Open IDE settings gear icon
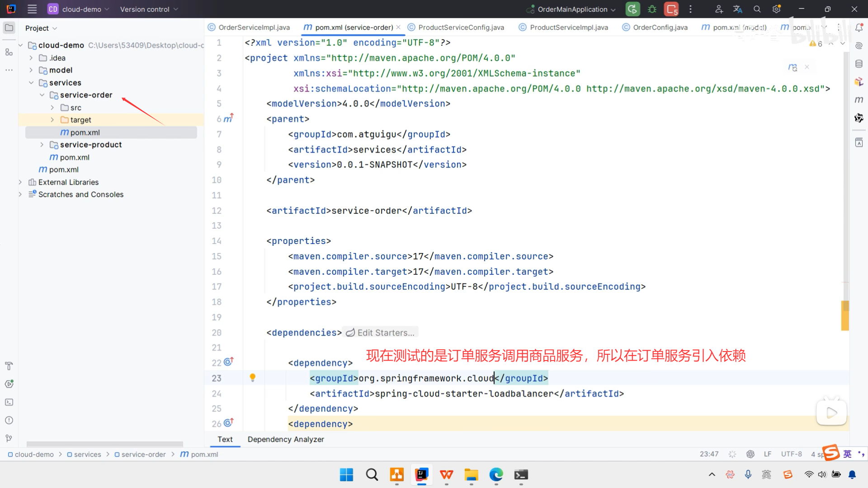The height and width of the screenshot is (488, 868). tap(777, 9)
